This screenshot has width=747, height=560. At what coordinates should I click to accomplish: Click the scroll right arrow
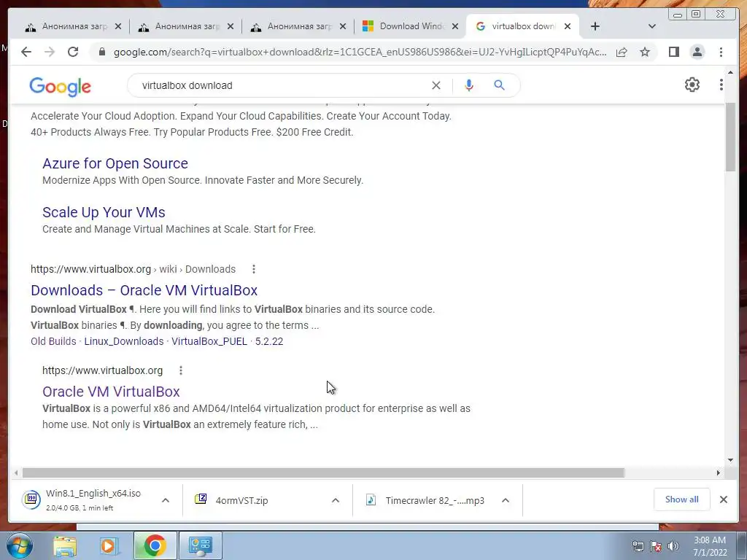[719, 472]
